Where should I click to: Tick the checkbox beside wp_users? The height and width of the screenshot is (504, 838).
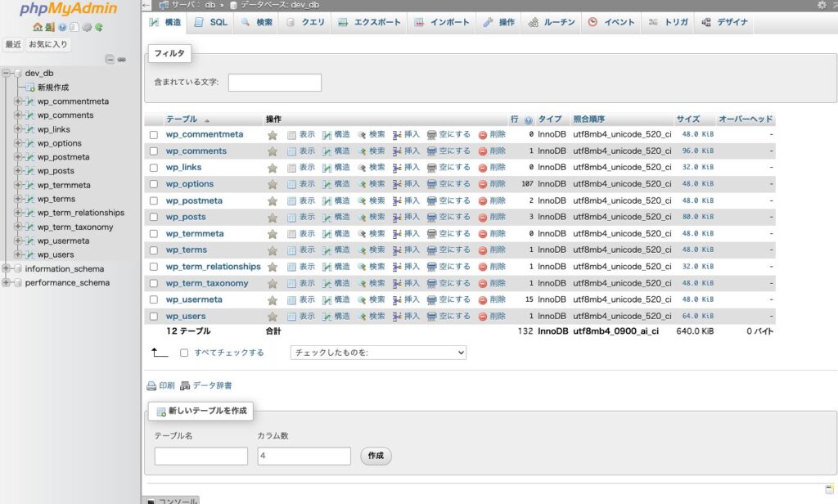click(153, 317)
